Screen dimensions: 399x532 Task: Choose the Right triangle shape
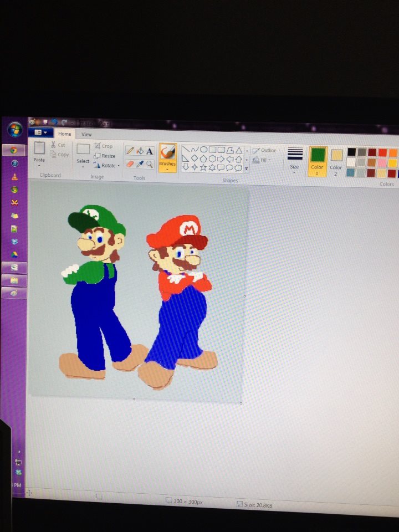pyautogui.click(x=186, y=158)
